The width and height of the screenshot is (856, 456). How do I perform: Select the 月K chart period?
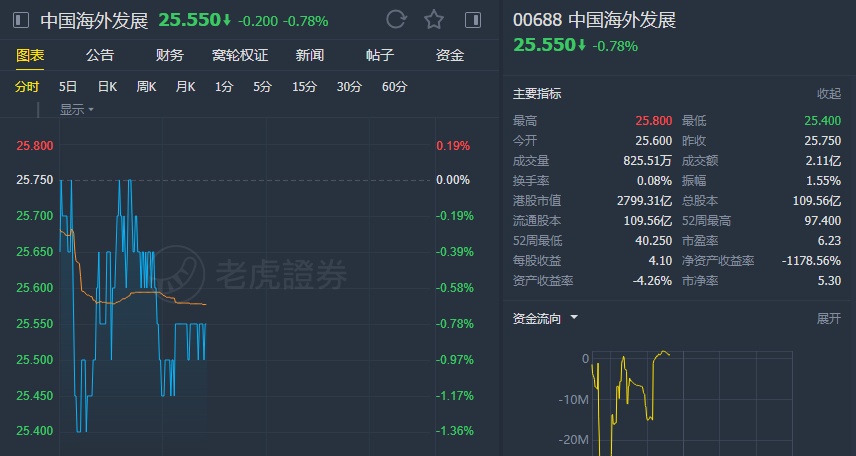[x=185, y=87]
